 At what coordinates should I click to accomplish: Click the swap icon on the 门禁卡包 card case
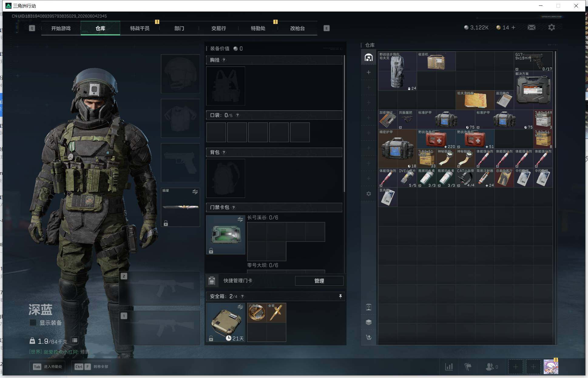coord(240,219)
